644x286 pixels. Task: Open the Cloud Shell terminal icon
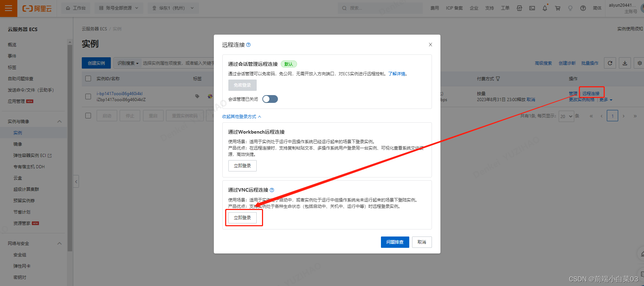tap(532, 8)
